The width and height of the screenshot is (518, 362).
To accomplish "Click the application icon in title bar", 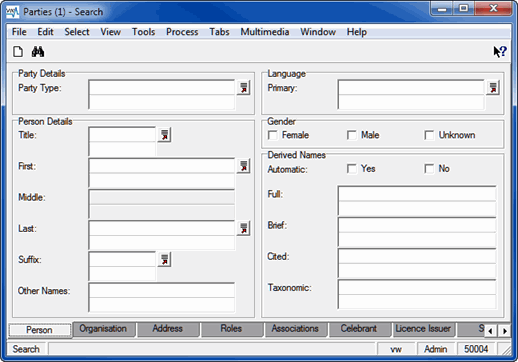I will 12,12.
